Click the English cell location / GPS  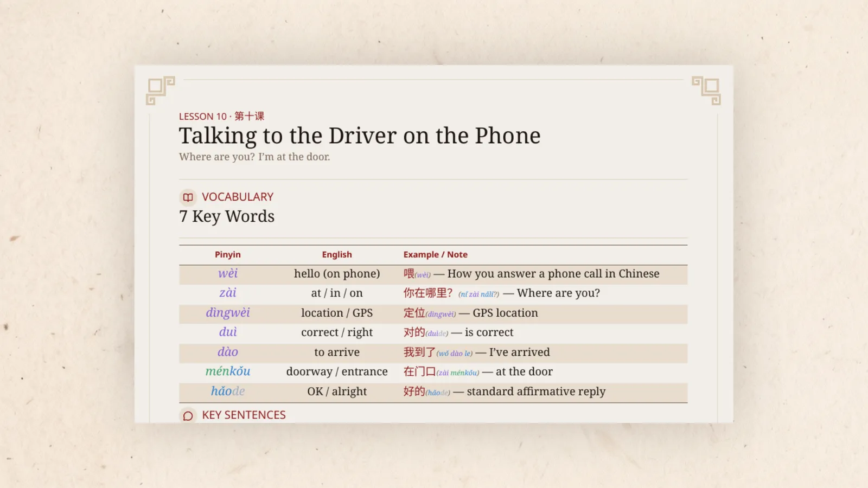point(337,313)
